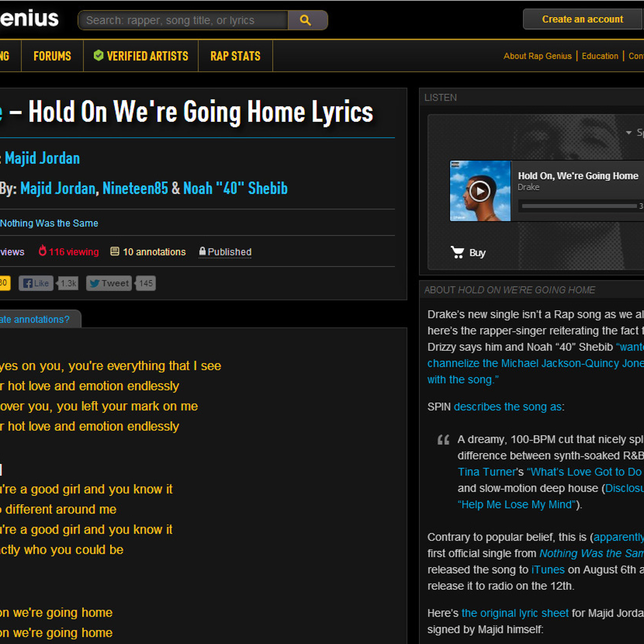Click the Education header link

point(600,56)
